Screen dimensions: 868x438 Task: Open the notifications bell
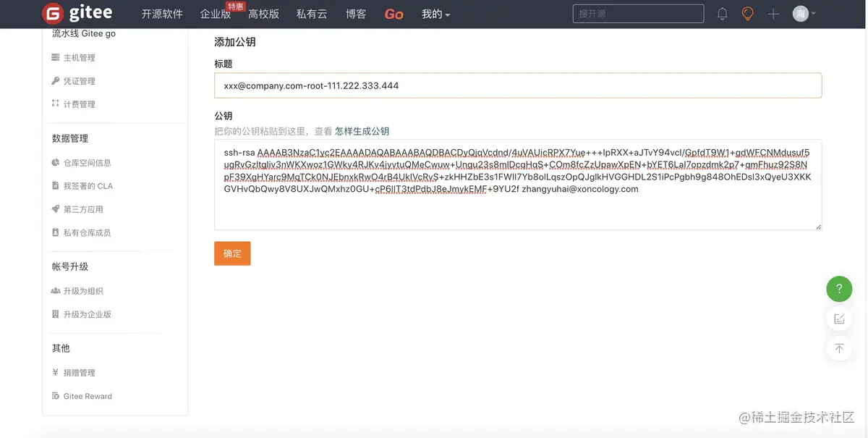click(x=722, y=14)
